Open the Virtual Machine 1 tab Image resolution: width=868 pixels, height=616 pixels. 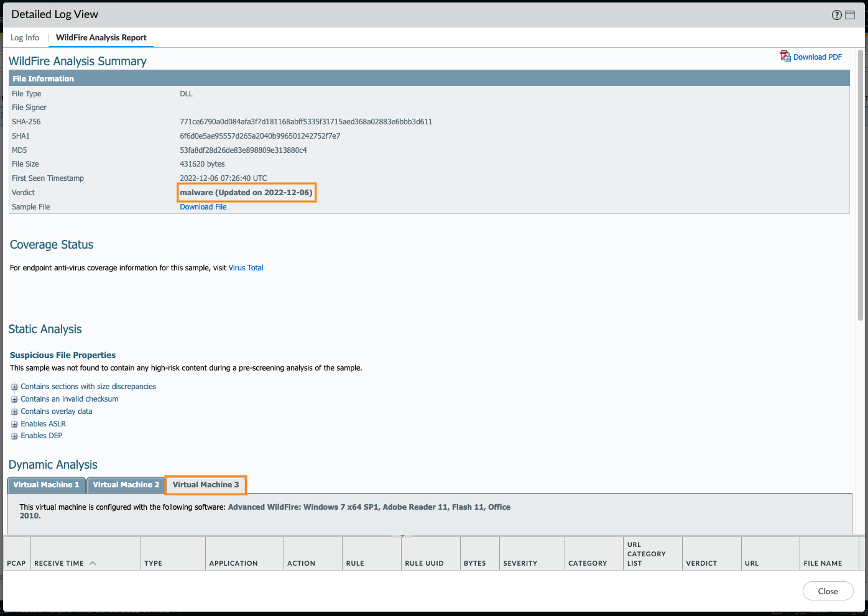(x=46, y=485)
